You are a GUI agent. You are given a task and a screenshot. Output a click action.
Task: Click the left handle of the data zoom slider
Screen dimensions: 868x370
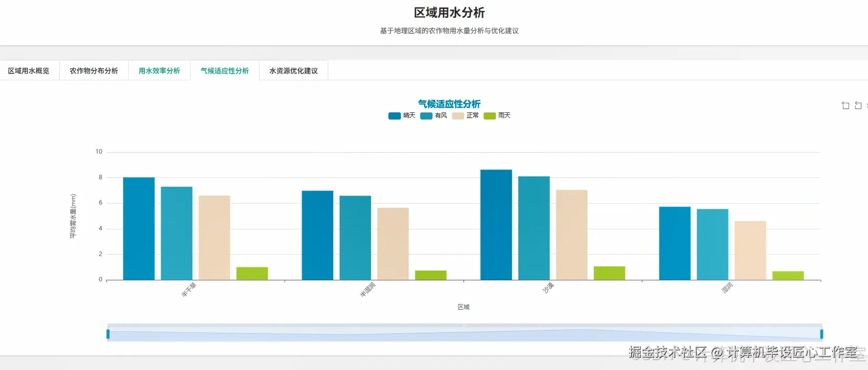[x=108, y=334]
